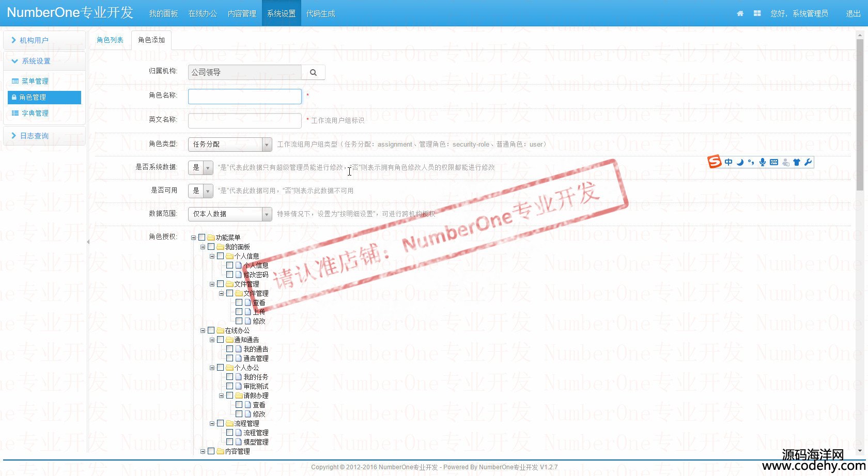Click the 英文名称 input field
Screen dimensions: 868x476
click(x=245, y=121)
